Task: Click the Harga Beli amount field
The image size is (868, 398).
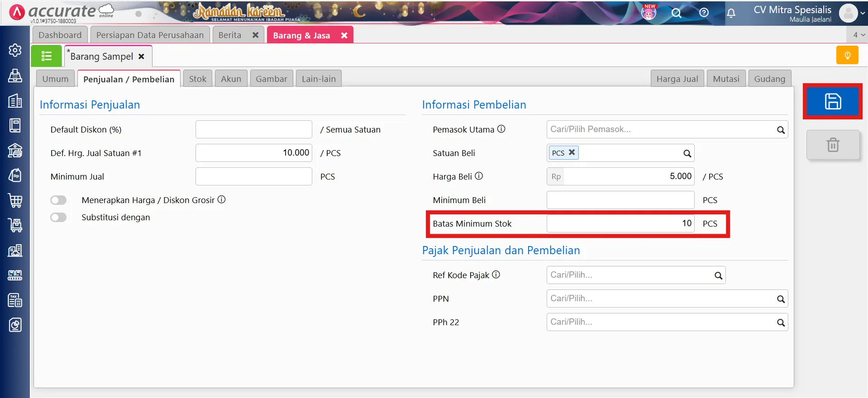Action: (x=620, y=176)
